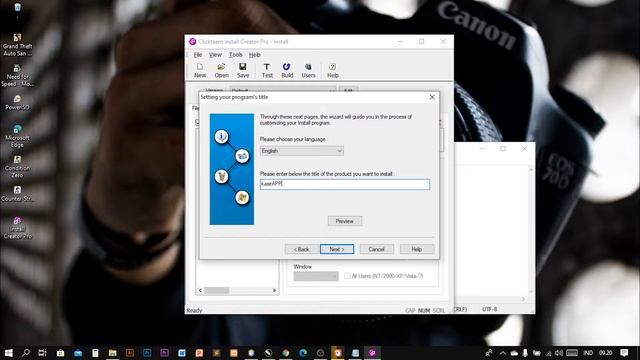The height and width of the screenshot is (360, 640).
Task: Cancel the title setup wizard
Action: point(376,249)
